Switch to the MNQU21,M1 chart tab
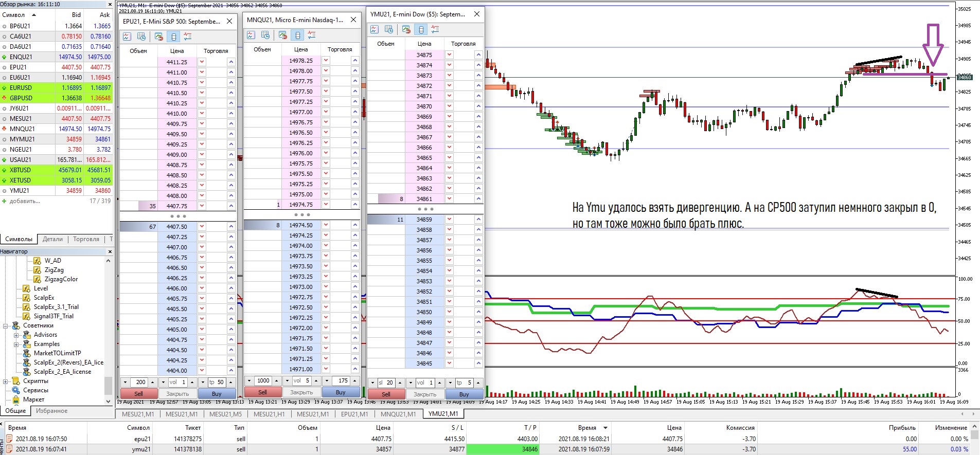Viewport: 980px width, 455px height. tap(398, 414)
